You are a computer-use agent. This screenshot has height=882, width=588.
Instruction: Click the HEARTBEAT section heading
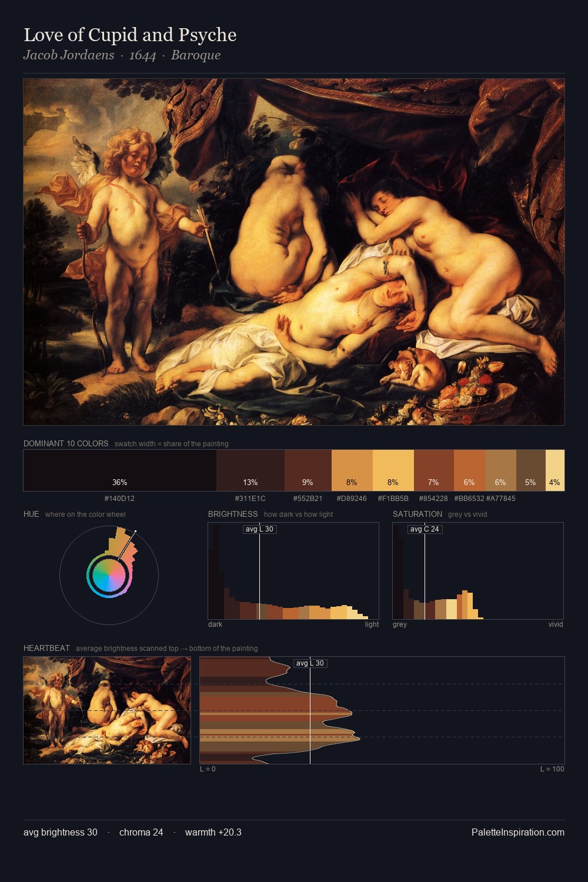click(46, 648)
